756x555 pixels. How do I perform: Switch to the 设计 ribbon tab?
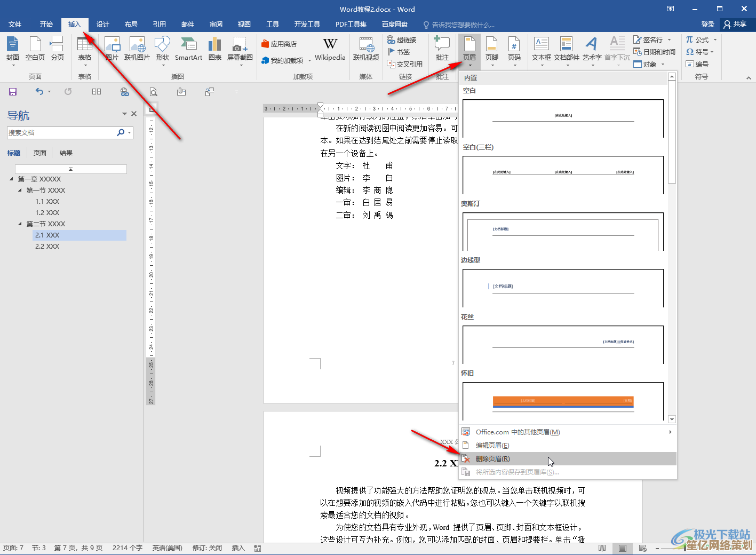pyautogui.click(x=102, y=25)
